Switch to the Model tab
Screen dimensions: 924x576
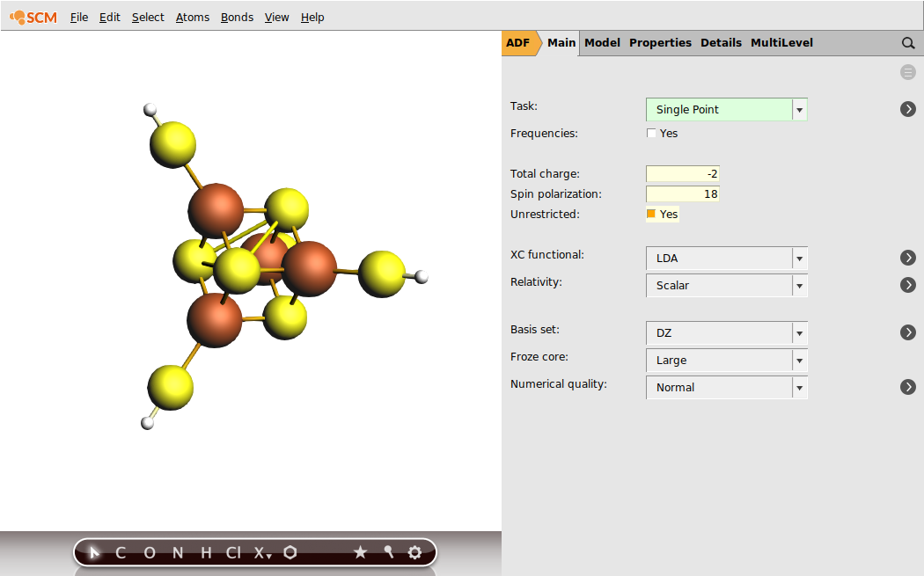602,42
